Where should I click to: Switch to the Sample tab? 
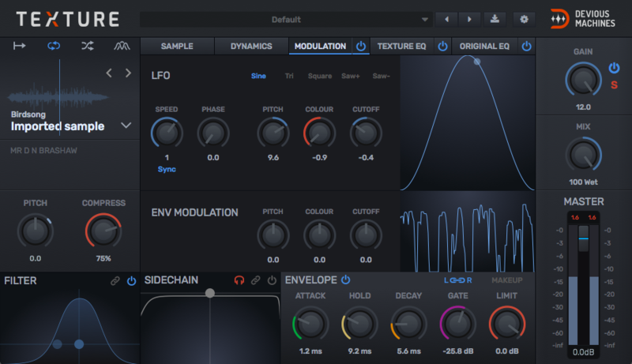177,47
